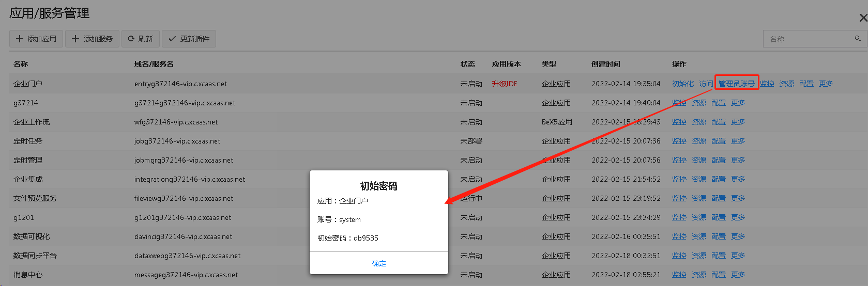Click 配置 in the 文件预览服务 row

click(719, 198)
